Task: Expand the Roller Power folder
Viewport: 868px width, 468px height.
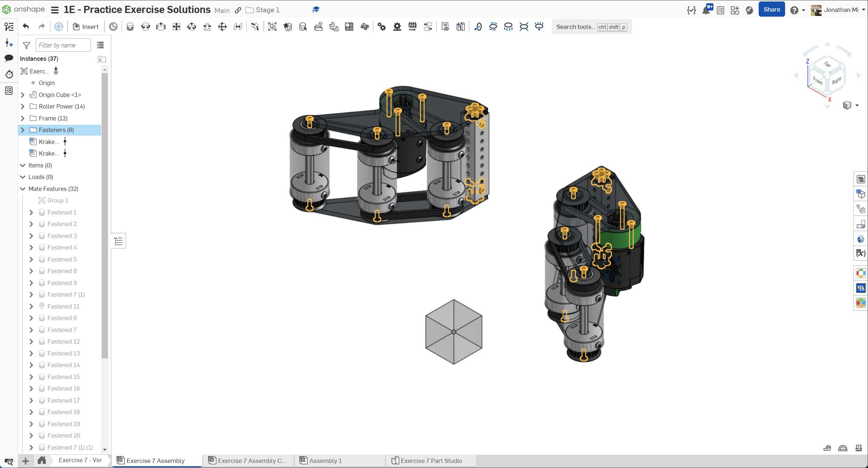Action: tap(23, 106)
